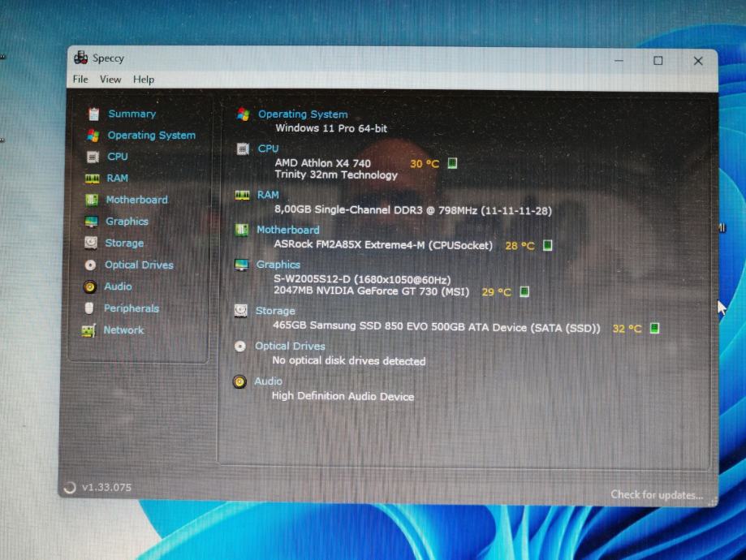746x560 pixels.
Task: Click the Optical Drives heading link in summary
Action: pos(291,346)
